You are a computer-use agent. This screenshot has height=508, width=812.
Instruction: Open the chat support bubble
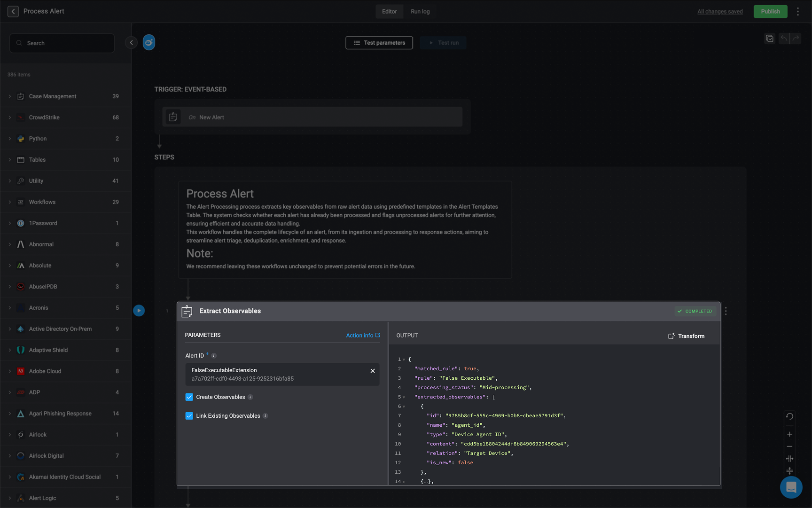pos(791,487)
